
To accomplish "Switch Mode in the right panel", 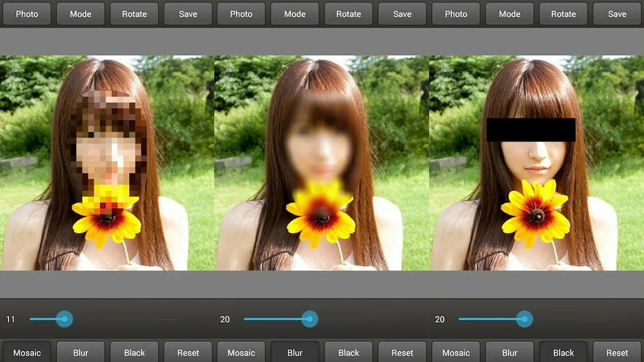I will [509, 14].
